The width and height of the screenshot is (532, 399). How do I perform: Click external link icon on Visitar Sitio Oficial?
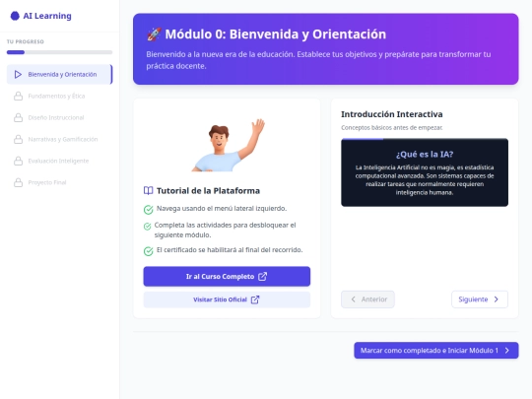pyautogui.click(x=255, y=299)
